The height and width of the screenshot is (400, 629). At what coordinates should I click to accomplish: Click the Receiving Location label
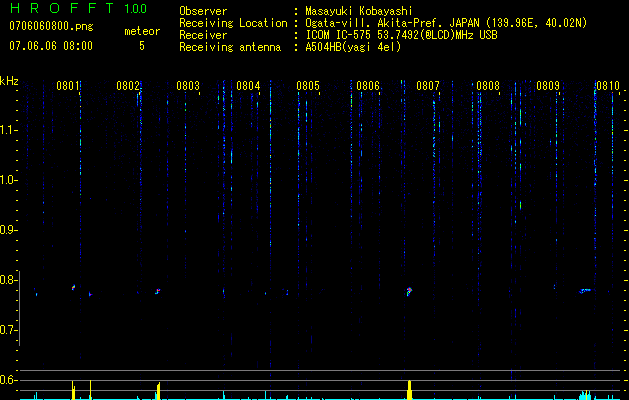tap(233, 23)
